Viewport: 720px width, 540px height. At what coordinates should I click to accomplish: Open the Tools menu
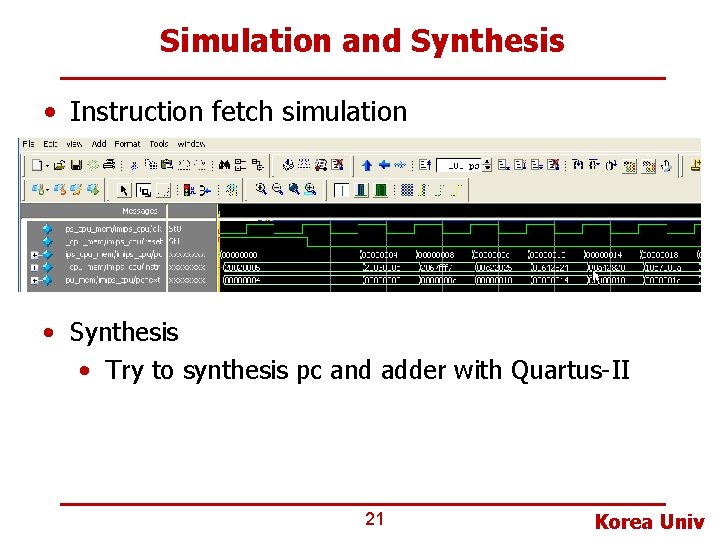pyautogui.click(x=159, y=144)
